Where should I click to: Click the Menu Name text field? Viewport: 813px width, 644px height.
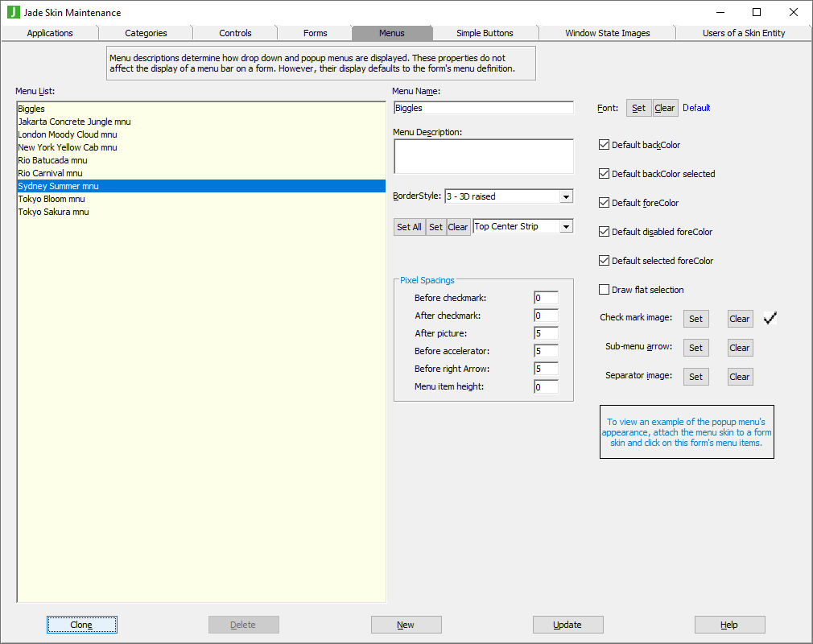point(483,108)
